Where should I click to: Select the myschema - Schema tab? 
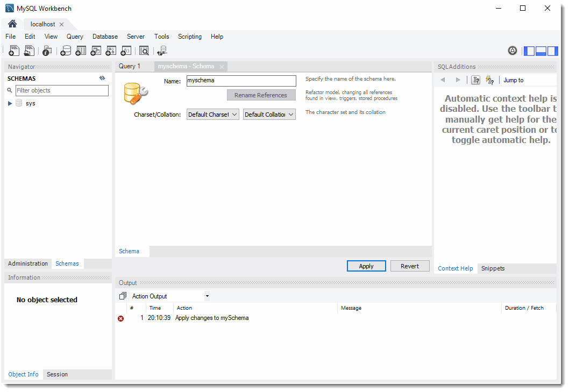pyautogui.click(x=186, y=66)
